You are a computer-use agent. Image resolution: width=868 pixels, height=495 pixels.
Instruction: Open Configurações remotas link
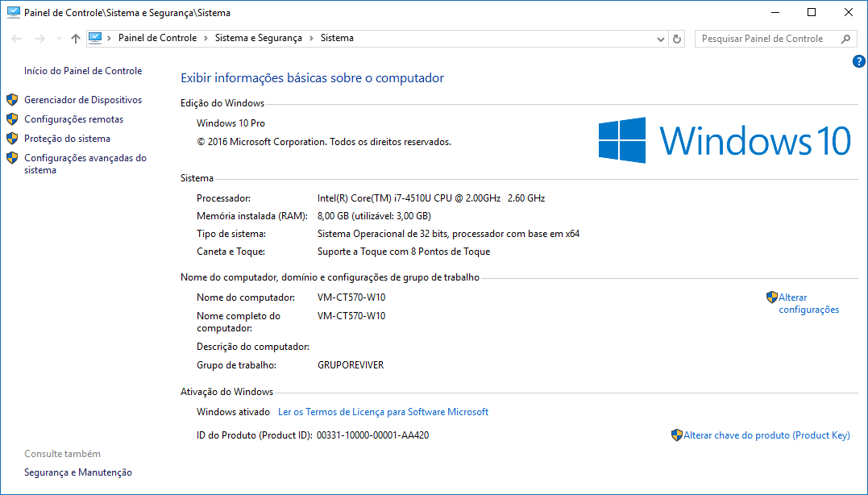(x=73, y=119)
